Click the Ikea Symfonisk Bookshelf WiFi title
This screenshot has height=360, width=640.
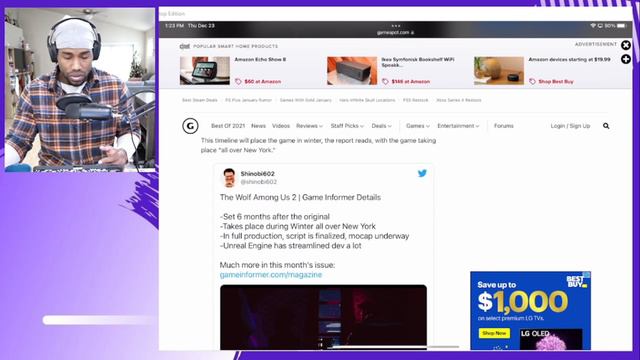point(418,62)
